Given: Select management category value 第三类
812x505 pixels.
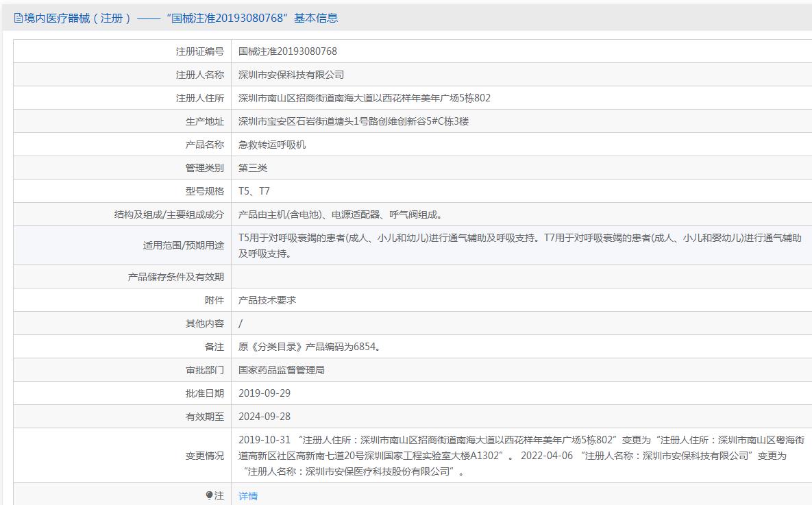Looking at the screenshot, I should point(253,168).
